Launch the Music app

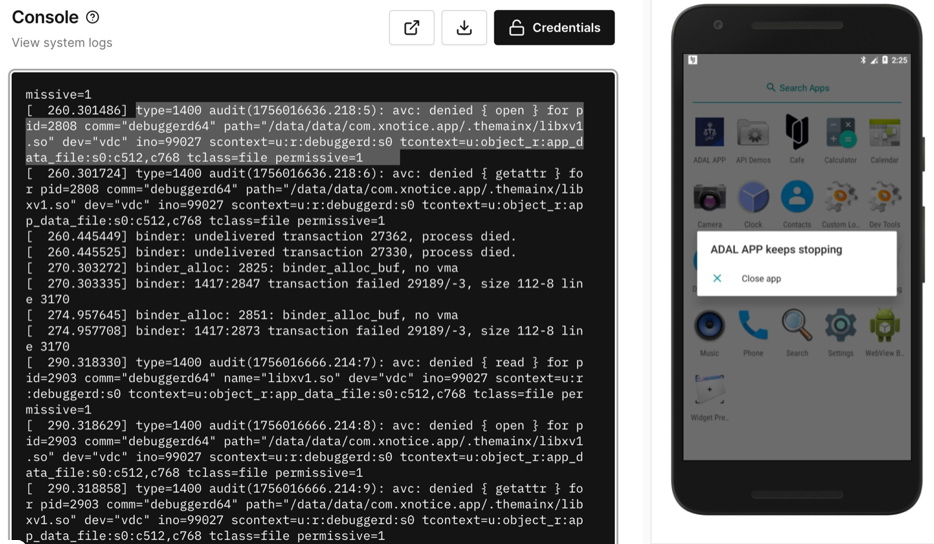(709, 326)
